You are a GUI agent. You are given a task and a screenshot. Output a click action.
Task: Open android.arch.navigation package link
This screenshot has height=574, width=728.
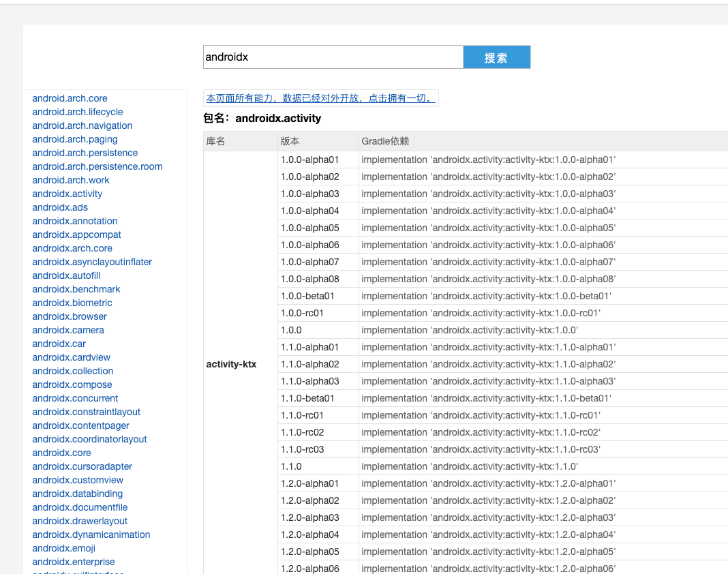tap(82, 125)
